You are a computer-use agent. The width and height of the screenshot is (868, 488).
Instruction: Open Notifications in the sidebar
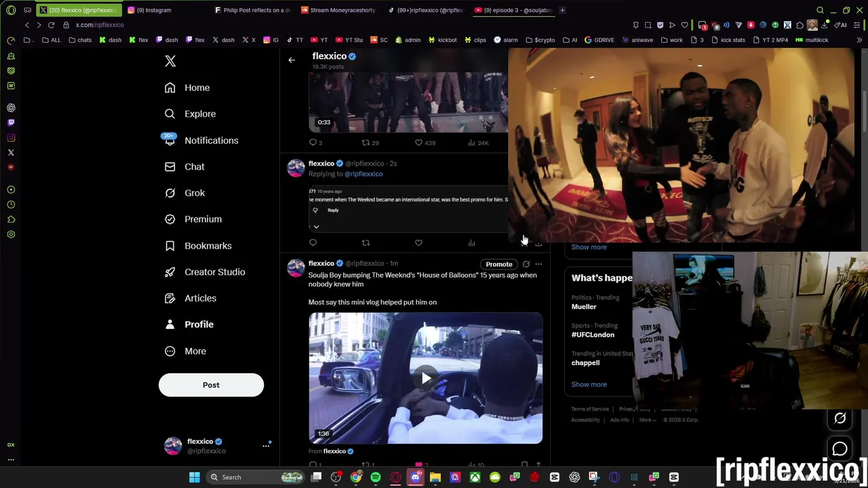(201, 140)
